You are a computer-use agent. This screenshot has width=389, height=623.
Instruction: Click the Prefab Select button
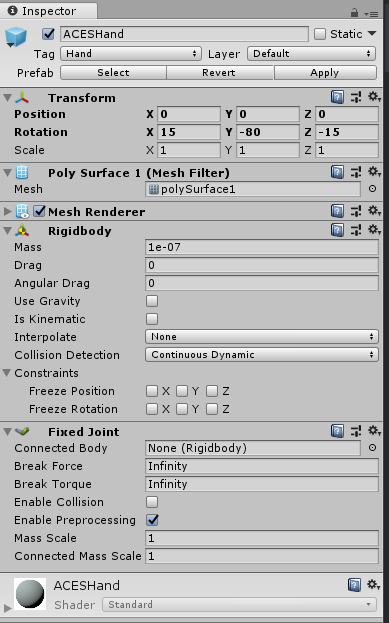tap(113, 73)
